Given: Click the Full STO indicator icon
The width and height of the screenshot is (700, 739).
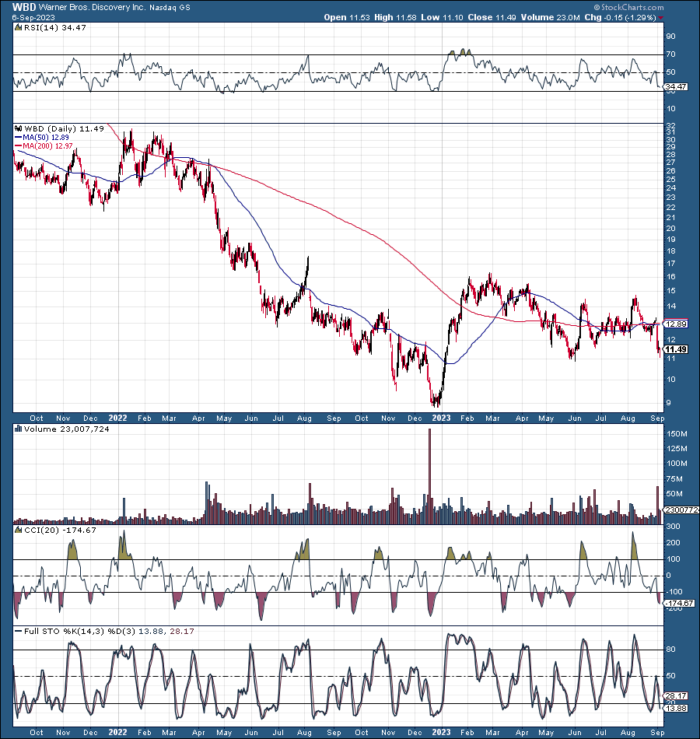Looking at the screenshot, I should click(16, 631).
